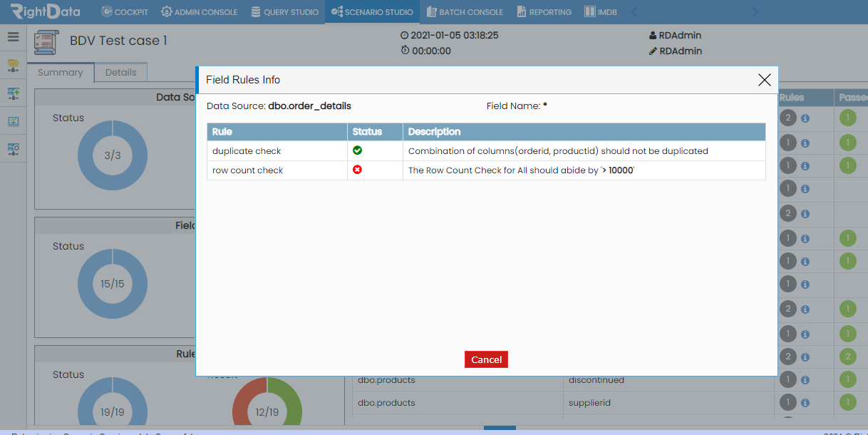
Task: Click the Rule column header
Action: (277, 132)
